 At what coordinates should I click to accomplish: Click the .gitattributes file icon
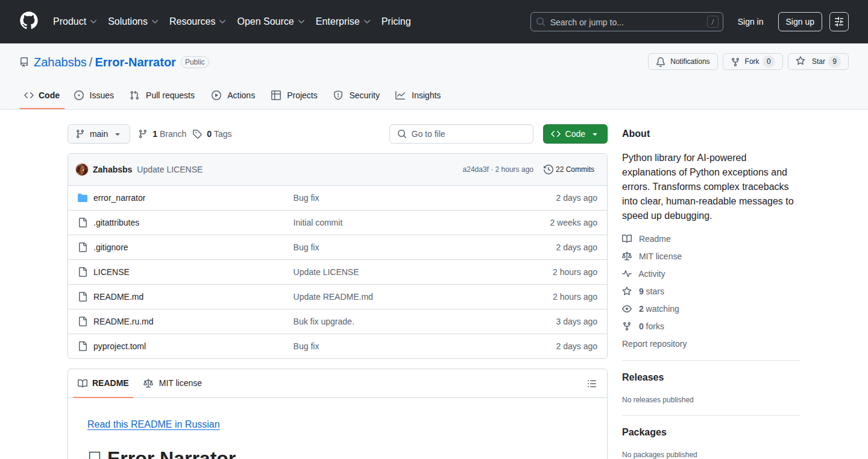click(x=83, y=223)
